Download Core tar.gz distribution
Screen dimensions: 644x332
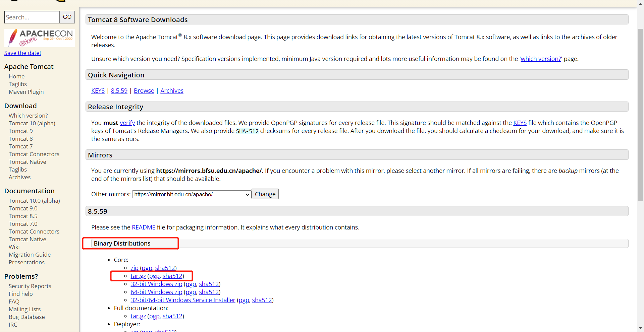pyautogui.click(x=138, y=276)
